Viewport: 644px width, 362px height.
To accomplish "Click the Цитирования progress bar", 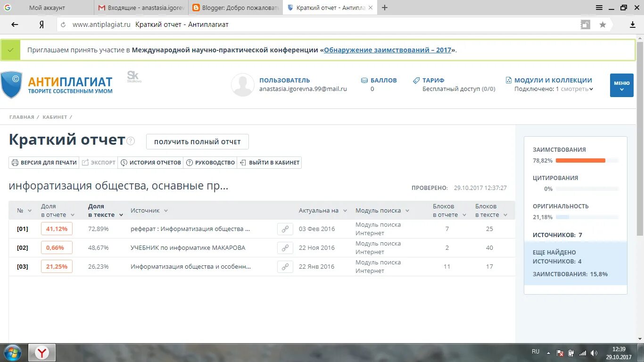I will click(x=587, y=189).
